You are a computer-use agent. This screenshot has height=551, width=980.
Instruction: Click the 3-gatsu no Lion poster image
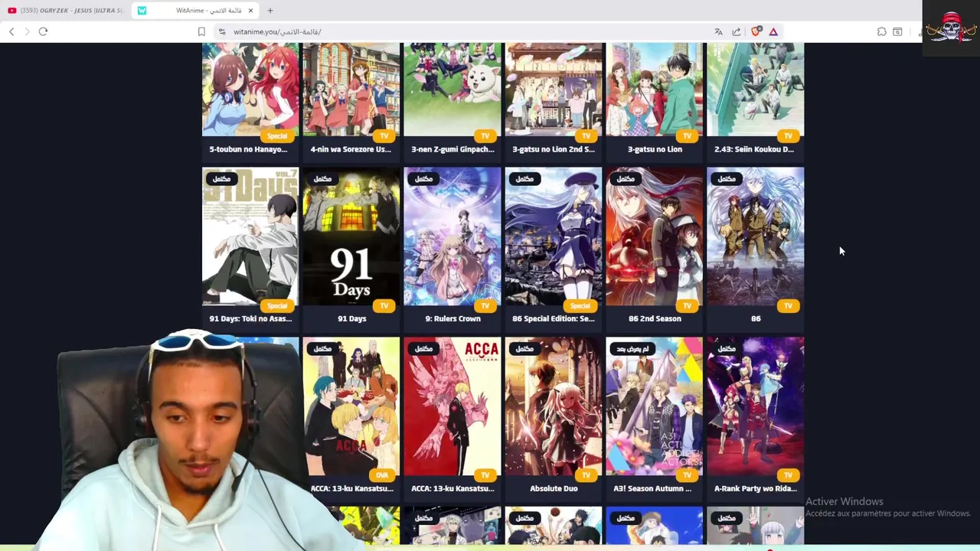pyautogui.click(x=655, y=89)
